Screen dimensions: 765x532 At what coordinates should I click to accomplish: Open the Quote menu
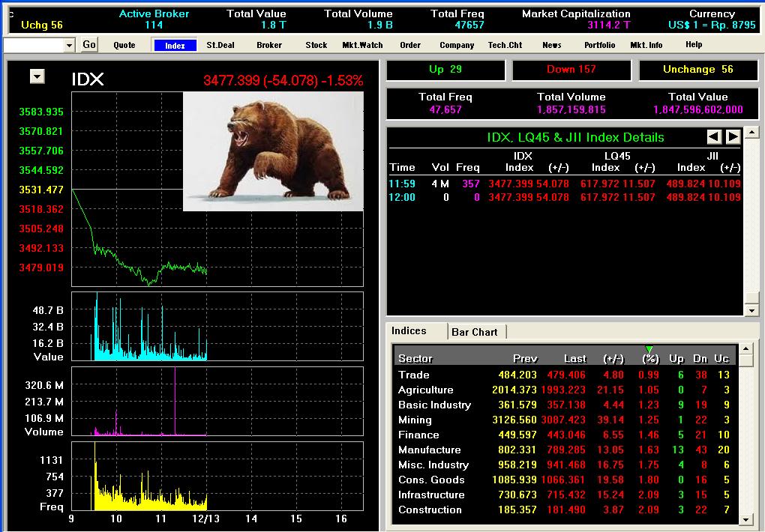pyautogui.click(x=124, y=45)
